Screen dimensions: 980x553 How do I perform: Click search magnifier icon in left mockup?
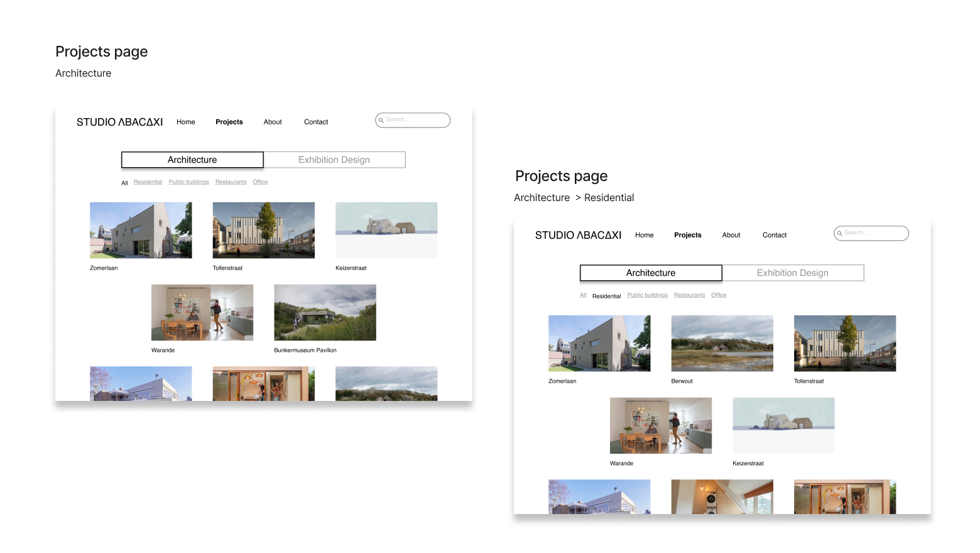(x=381, y=120)
